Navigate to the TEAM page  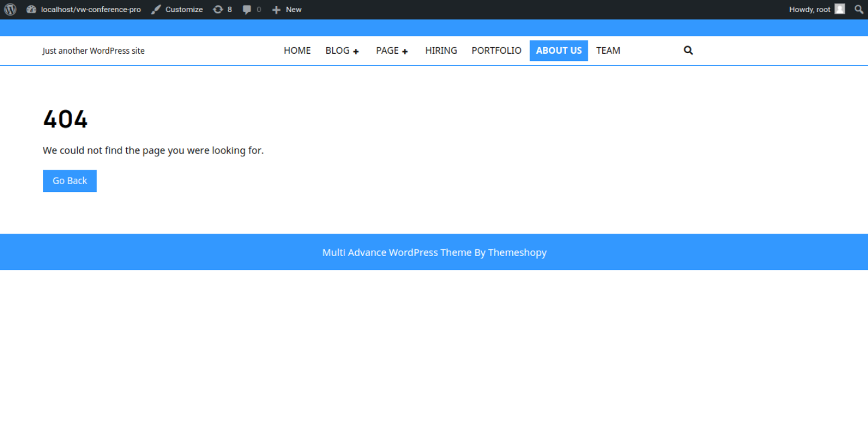[608, 51]
